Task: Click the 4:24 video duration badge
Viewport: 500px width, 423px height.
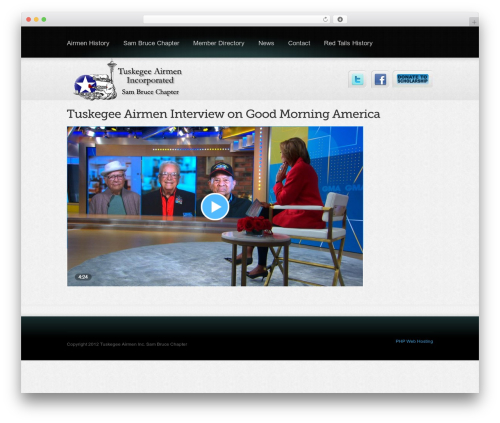Action: (83, 277)
